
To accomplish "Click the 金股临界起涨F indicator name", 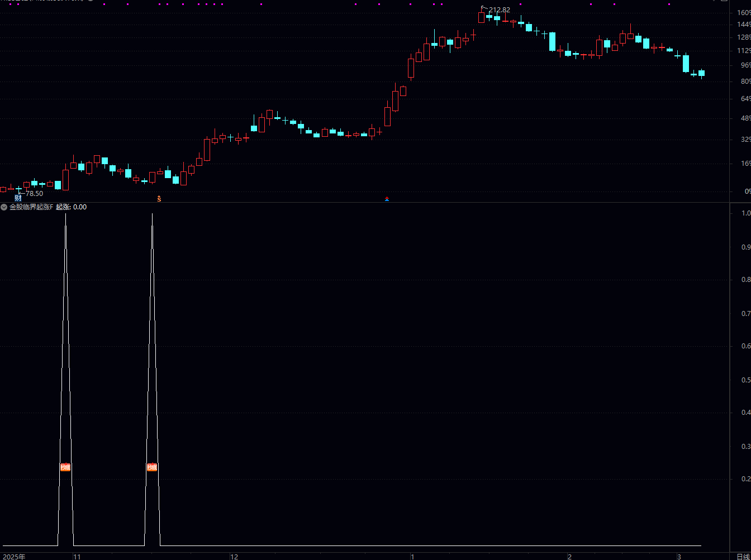I will pyautogui.click(x=31, y=207).
